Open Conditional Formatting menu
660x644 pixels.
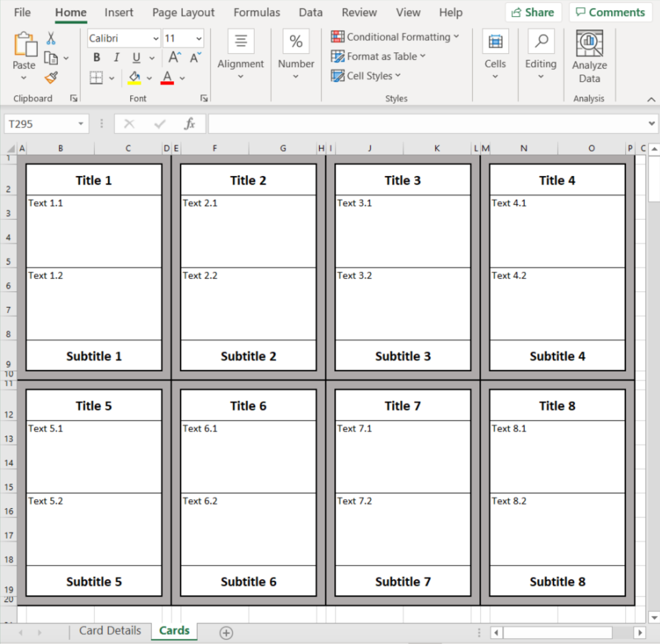click(x=395, y=37)
